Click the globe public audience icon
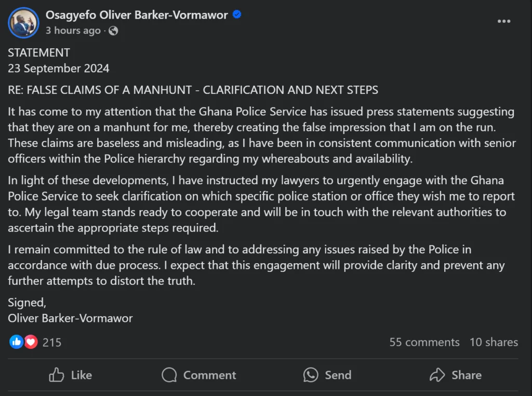The height and width of the screenshot is (396, 532). [113, 31]
